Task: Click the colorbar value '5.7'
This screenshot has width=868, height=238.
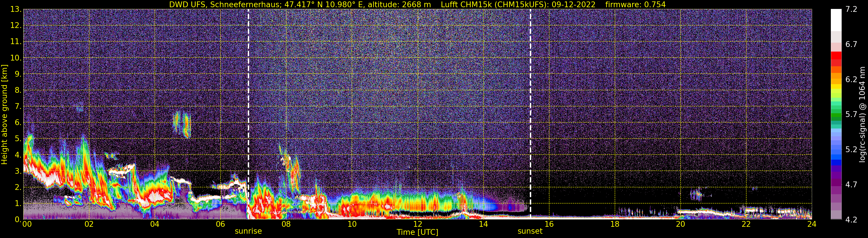Action: click(x=851, y=115)
